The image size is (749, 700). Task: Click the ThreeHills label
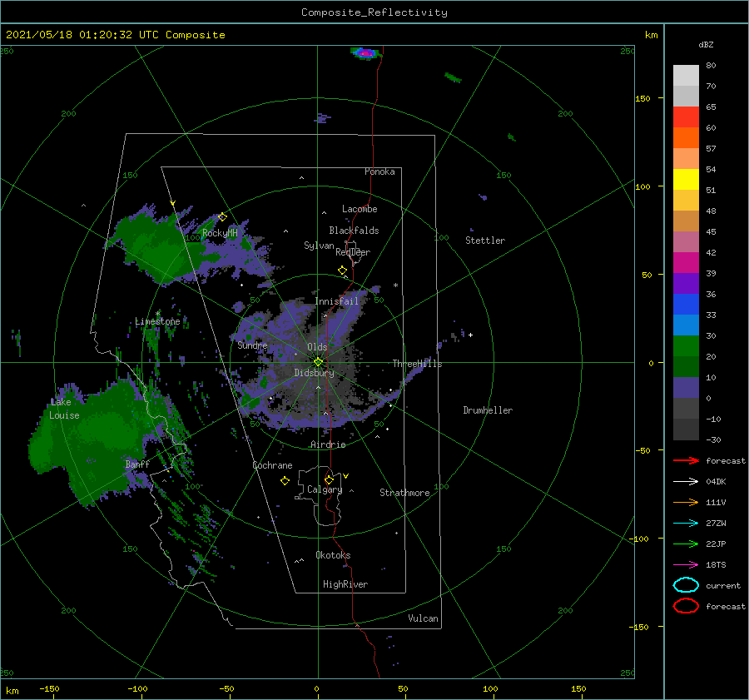point(417,364)
